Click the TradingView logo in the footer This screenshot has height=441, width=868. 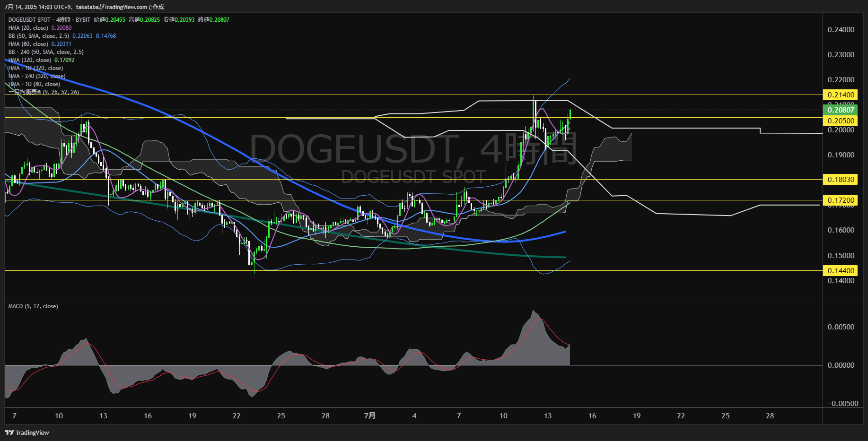27,432
